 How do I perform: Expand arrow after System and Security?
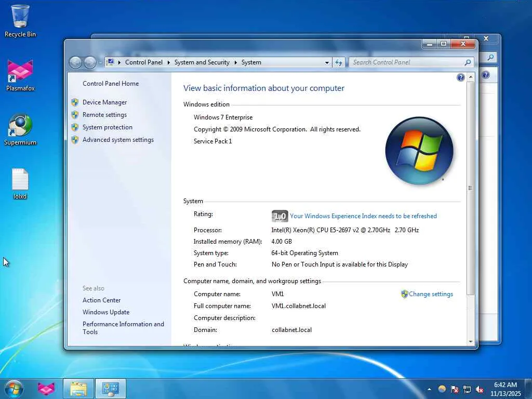tap(235, 62)
